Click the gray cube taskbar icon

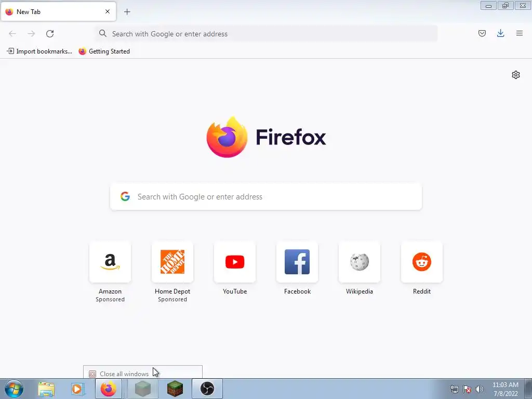[142, 389]
